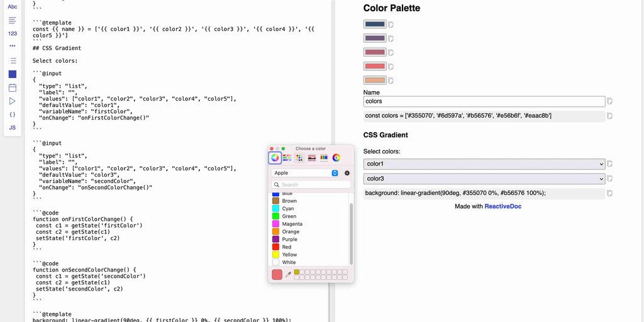Image resolution: width=644 pixels, height=322 pixels.
Task: Insert a template with the curly braces icon
Action: [x=13, y=114]
